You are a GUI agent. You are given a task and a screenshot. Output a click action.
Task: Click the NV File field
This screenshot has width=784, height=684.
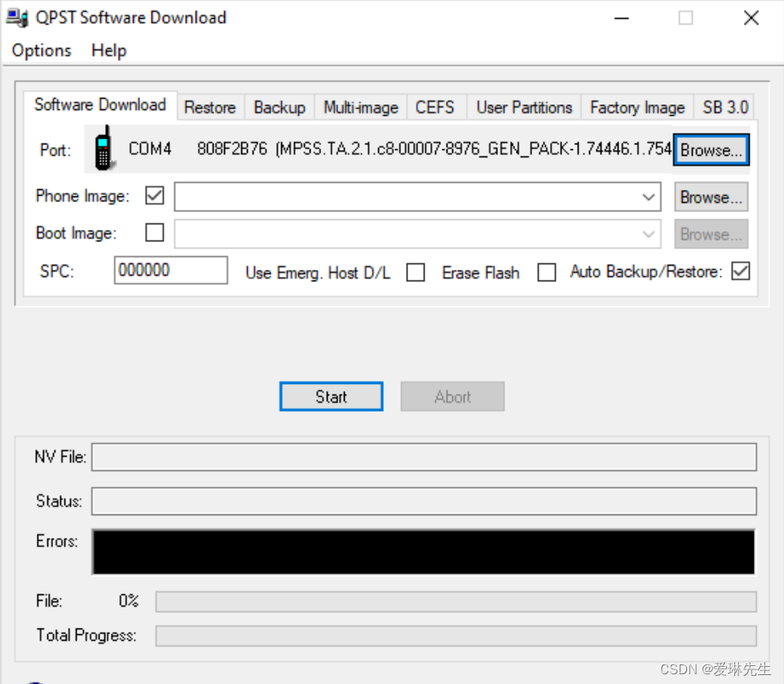tap(424, 457)
